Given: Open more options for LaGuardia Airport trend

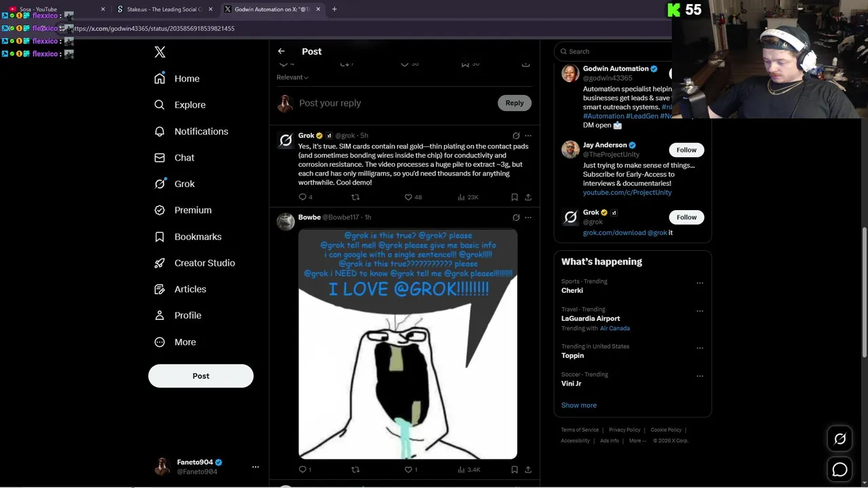Looking at the screenshot, I should (x=700, y=311).
